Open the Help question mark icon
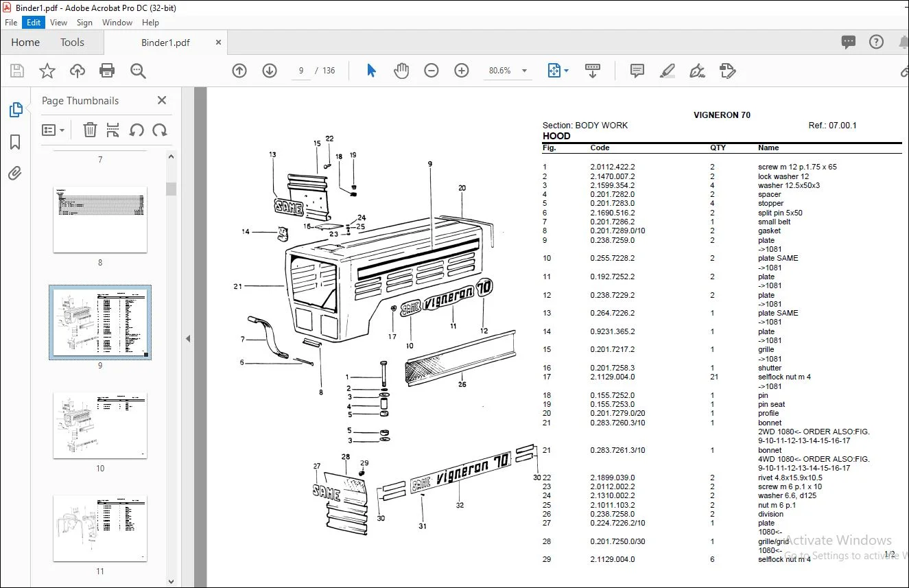Image resolution: width=909 pixels, height=588 pixels. pos(876,42)
